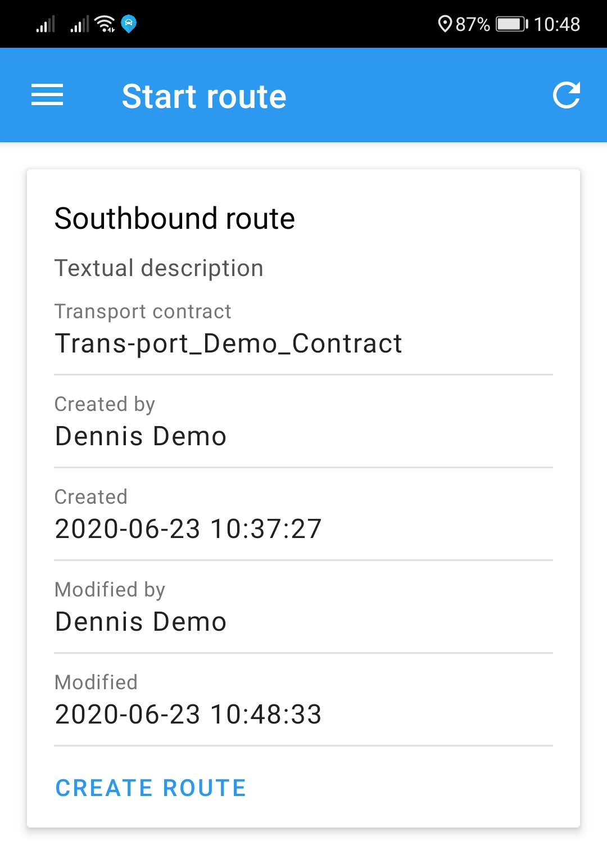Tap the 10:48 clock in status bar
Image resolution: width=607 pixels, height=868 pixels.
[556, 24]
